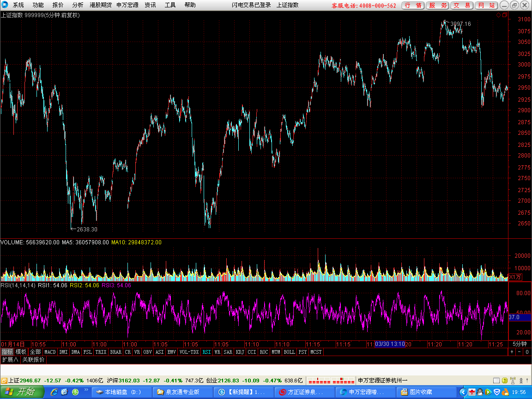Open Internet Explorer from quick launch
The image size is (532, 399).
pyautogui.click(x=54, y=392)
